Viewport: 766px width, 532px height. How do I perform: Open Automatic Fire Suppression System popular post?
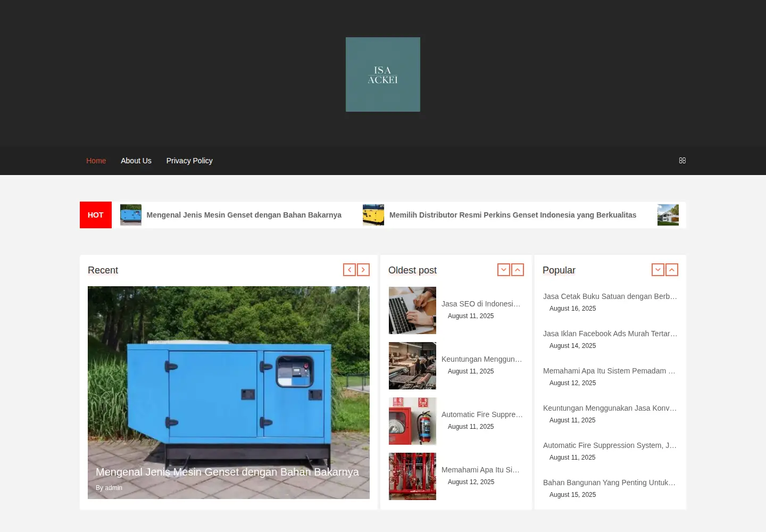610,445
